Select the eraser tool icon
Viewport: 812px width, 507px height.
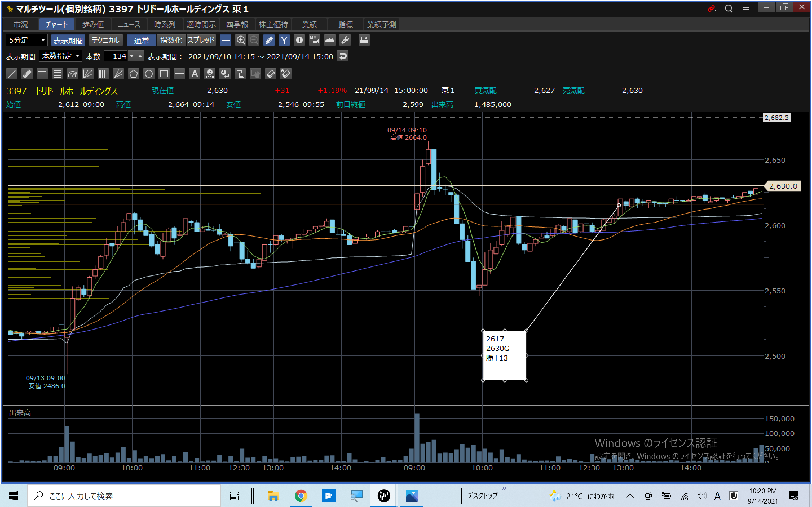tap(270, 74)
